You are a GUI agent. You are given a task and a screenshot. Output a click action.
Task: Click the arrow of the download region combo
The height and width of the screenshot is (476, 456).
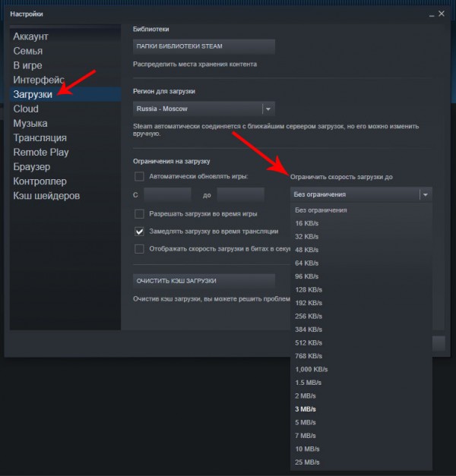coord(268,109)
